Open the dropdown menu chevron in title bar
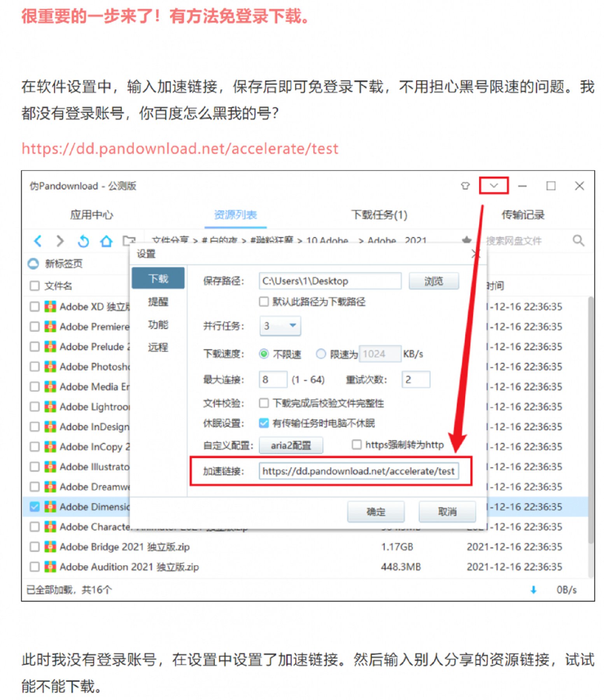 point(494,185)
